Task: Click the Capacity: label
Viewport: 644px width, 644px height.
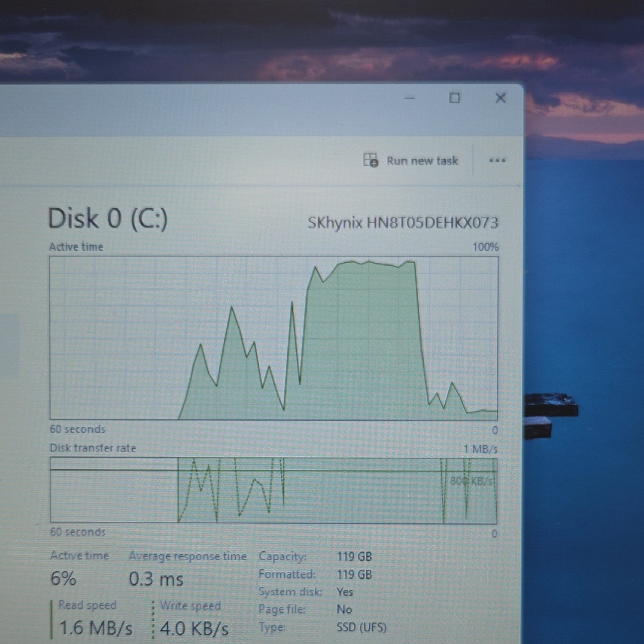Action: pos(283,556)
